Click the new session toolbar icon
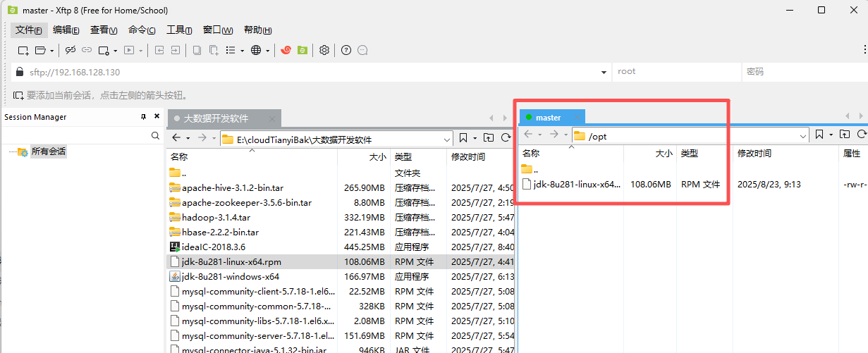 (x=23, y=50)
